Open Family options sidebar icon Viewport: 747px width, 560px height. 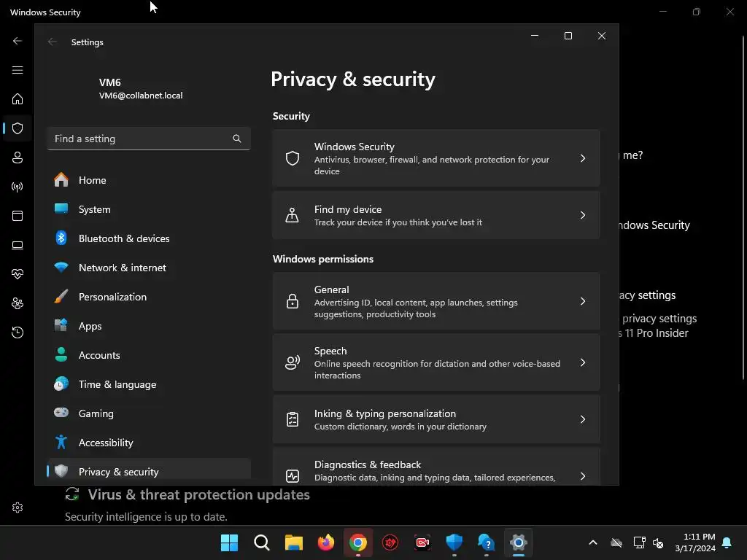click(x=18, y=303)
